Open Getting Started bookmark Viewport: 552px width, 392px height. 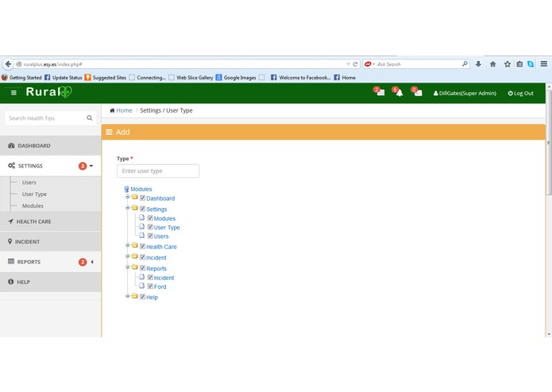click(21, 77)
